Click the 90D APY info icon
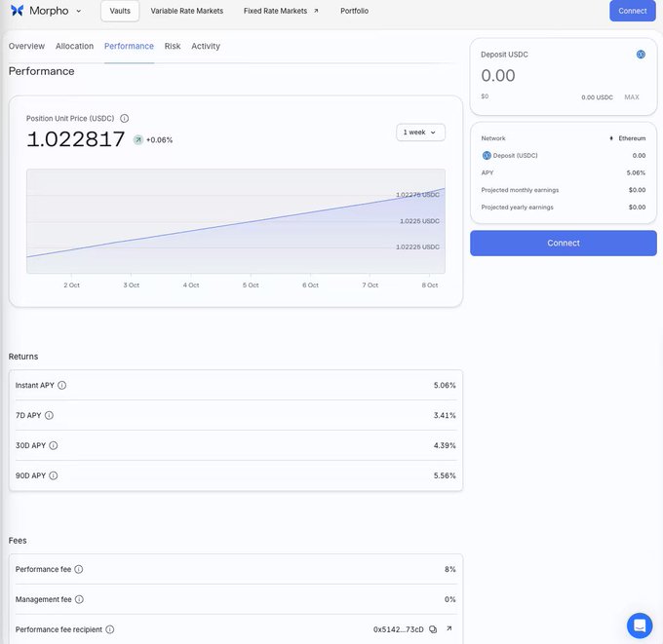 tap(54, 475)
